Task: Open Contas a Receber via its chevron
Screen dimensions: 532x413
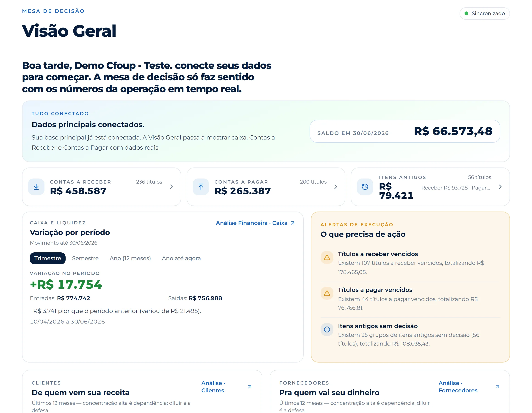Action: pos(172,187)
